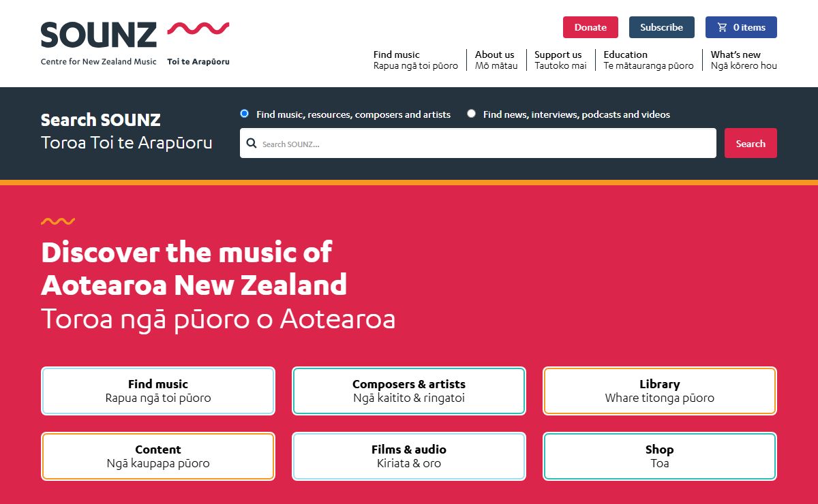Screen dimensions: 818x504
Task: Click the Donate button
Action: (590, 27)
